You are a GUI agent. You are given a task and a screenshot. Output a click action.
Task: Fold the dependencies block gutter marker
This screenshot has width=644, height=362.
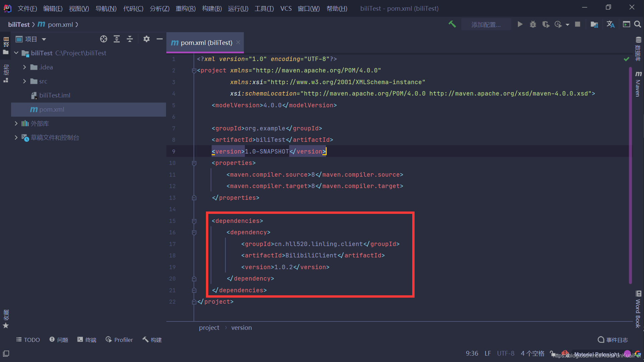194,221
